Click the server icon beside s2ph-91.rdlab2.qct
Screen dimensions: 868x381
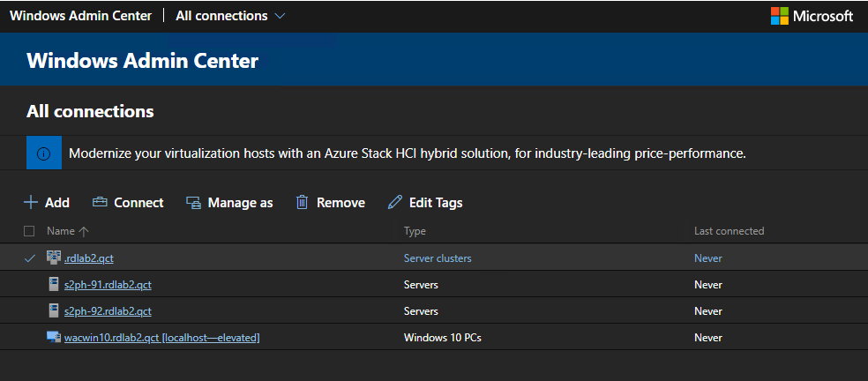click(54, 285)
